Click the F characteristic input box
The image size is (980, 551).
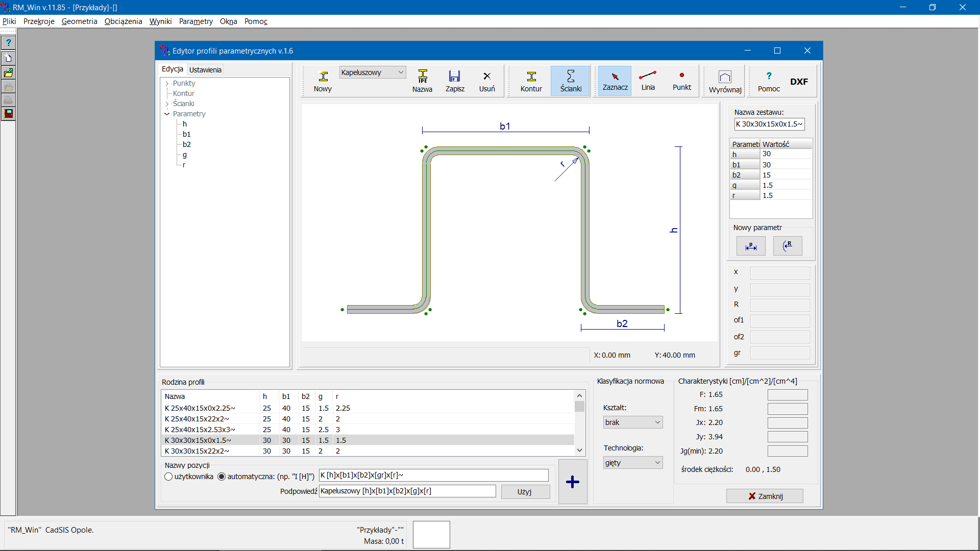[x=788, y=395]
